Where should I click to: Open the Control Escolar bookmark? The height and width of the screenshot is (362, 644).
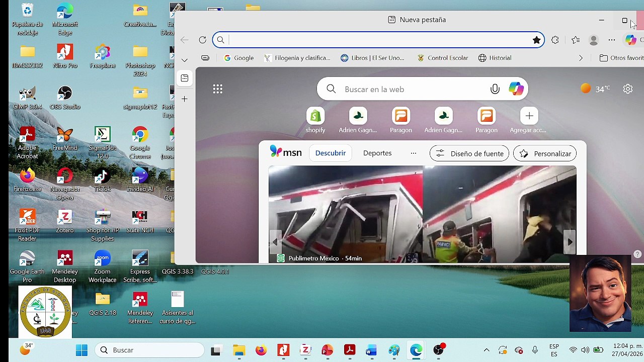[x=443, y=58]
